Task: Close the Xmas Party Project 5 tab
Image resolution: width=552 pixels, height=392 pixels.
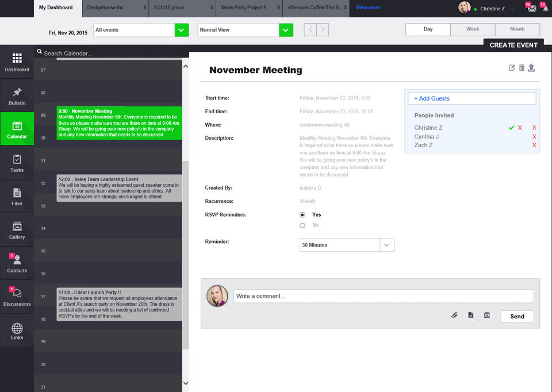Action: pos(278,7)
